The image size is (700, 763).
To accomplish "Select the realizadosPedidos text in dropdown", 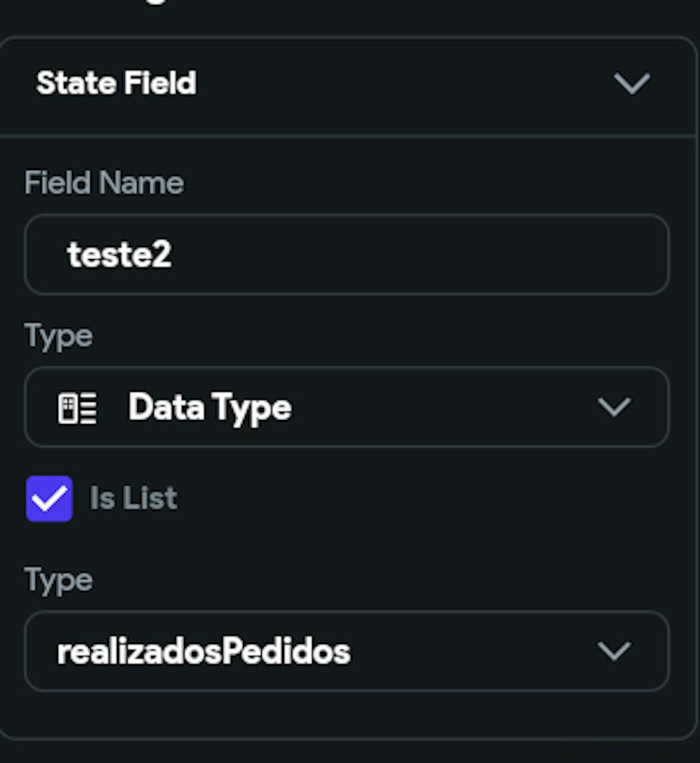I will [204, 652].
